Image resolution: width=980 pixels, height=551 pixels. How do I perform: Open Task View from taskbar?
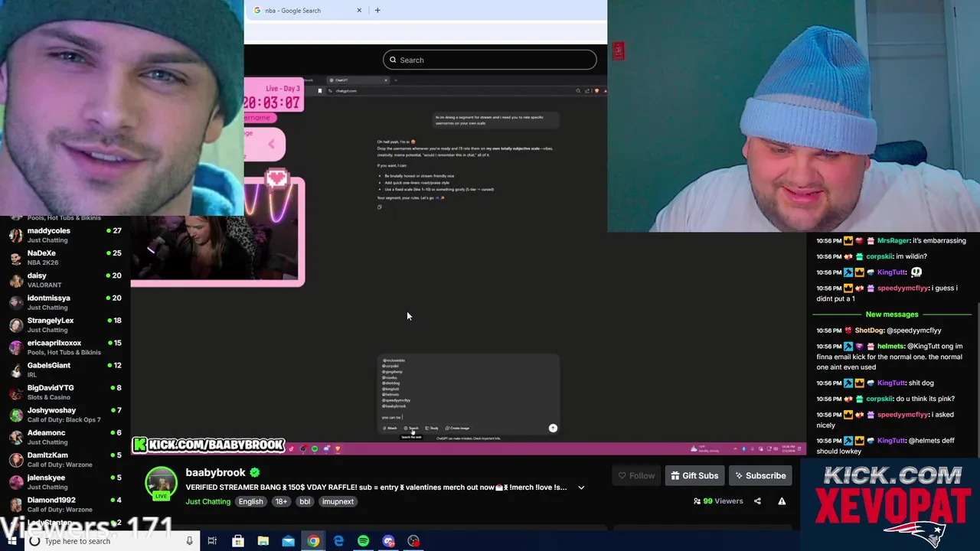click(212, 541)
